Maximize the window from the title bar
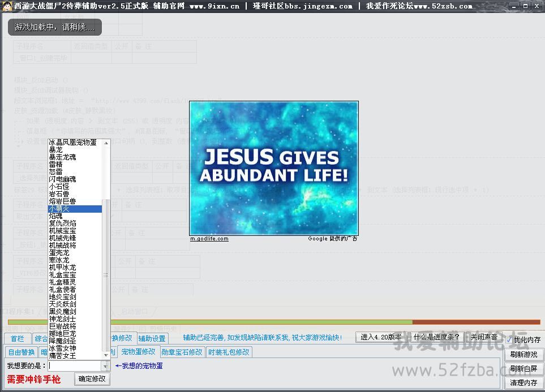This screenshot has width=545, height=392. click(525, 6)
